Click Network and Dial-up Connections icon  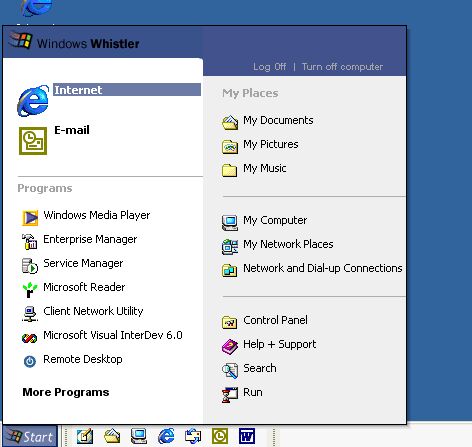point(230,270)
